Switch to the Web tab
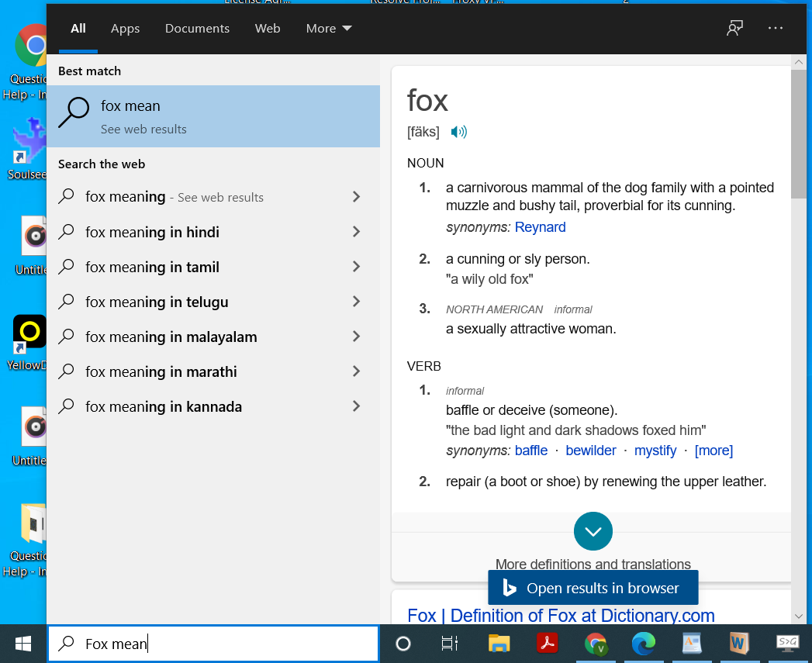 pos(268,29)
